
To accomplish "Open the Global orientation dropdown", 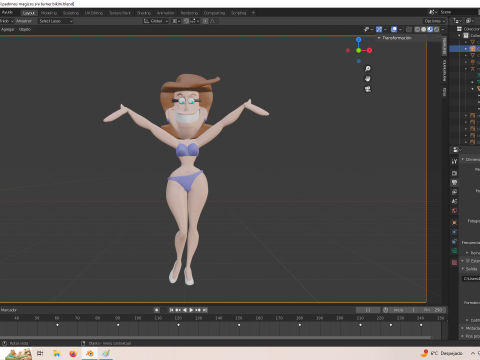I will click(156, 21).
